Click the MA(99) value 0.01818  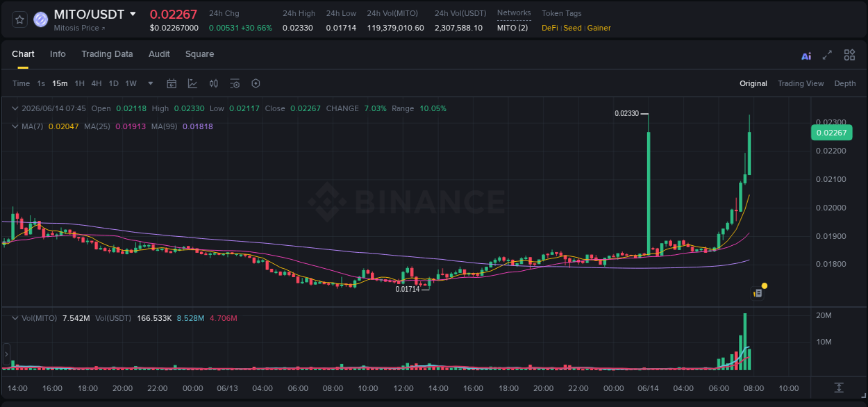pos(198,126)
